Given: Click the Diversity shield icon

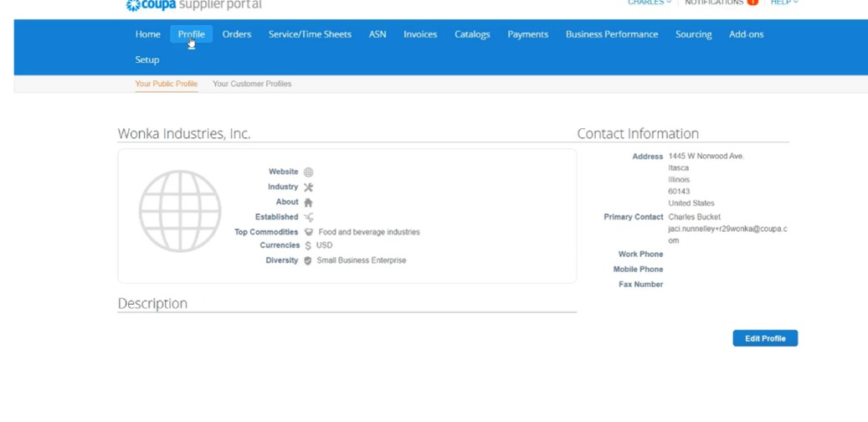Looking at the screenshot, I should click(x=308, y=261).
